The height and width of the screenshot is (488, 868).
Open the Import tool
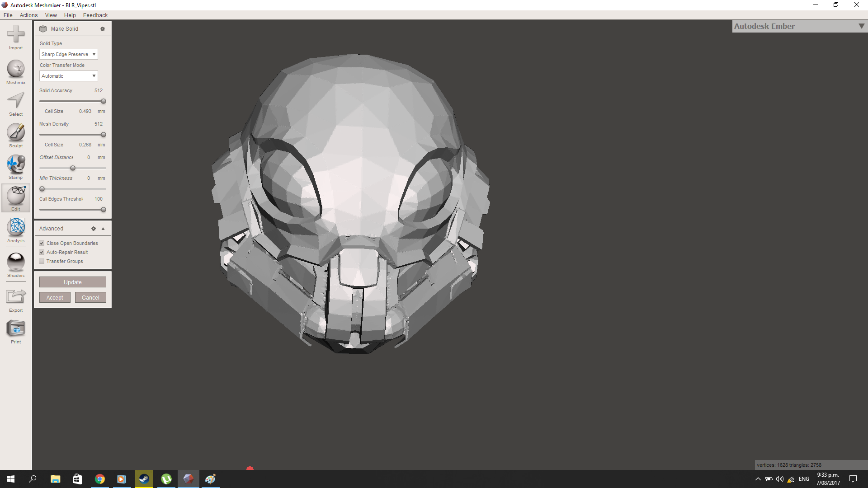16,37
